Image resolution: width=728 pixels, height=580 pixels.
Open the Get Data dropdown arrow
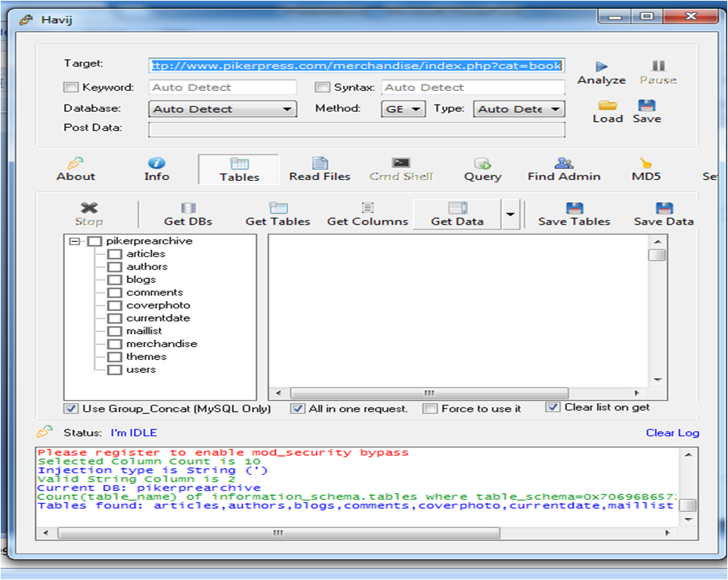coord(510,215)
